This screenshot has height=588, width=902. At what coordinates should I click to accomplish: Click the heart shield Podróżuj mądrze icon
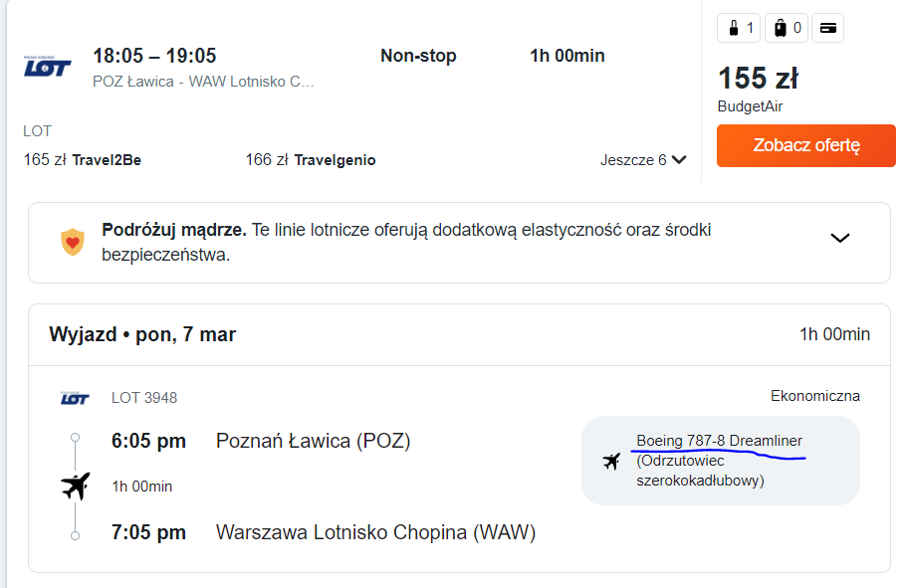[73, 242]
